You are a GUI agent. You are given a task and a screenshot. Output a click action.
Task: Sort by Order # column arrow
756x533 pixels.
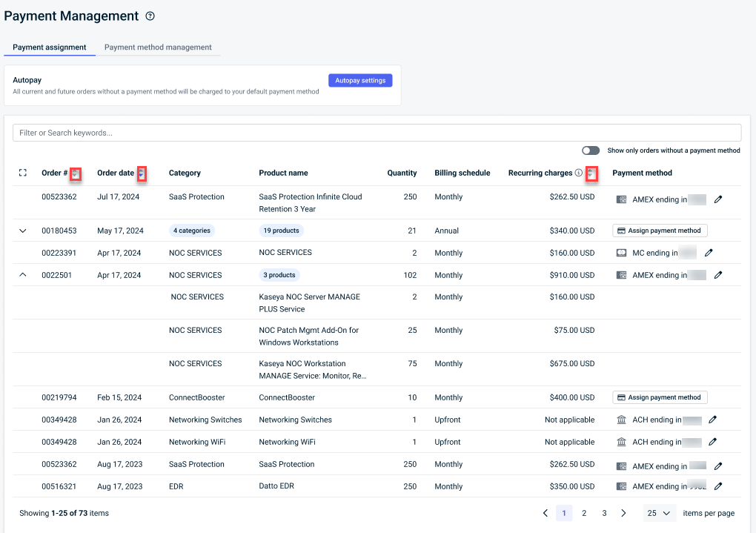point(75,173)
